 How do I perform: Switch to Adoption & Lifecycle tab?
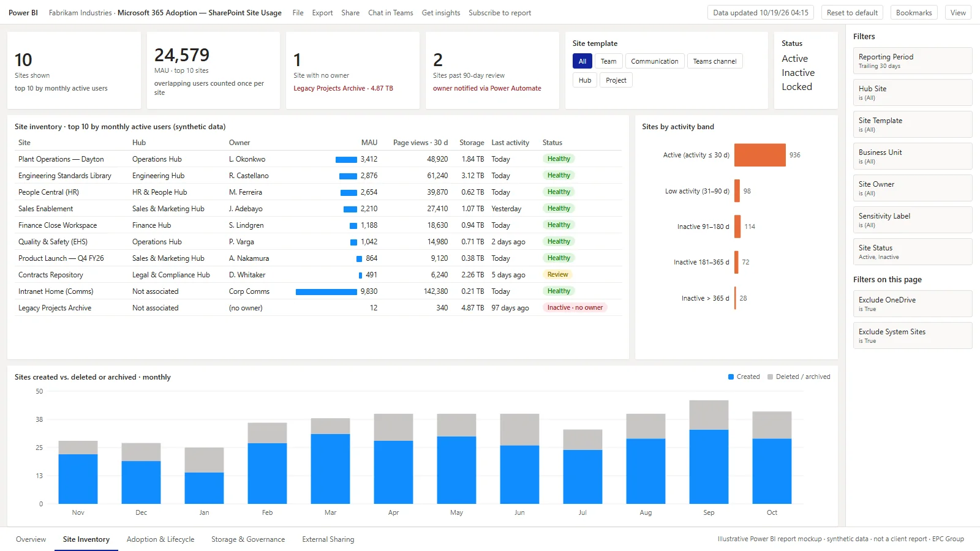point(160,539)
